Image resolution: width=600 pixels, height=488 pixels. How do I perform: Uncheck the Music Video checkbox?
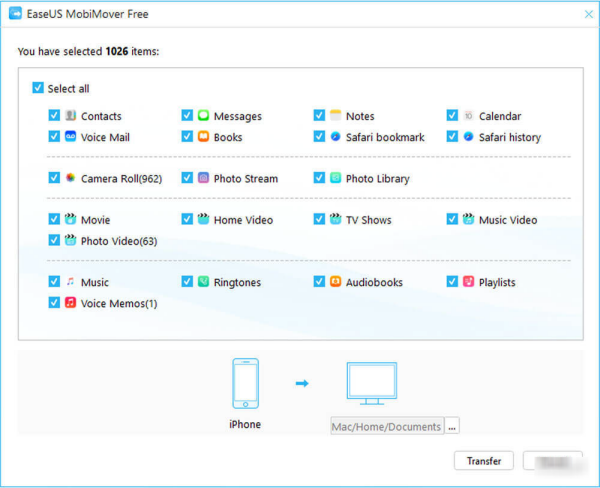(453, 220)
